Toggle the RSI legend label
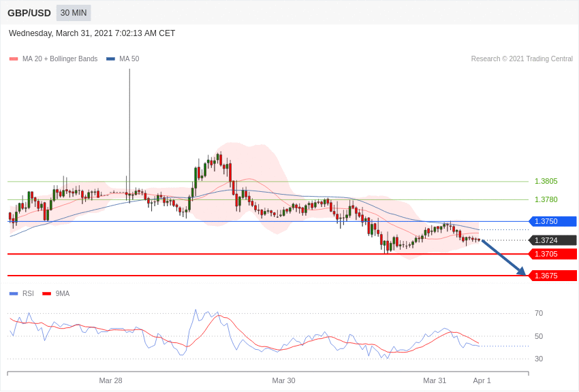Viewport: 579px width, 392px height. click(28, 293)
